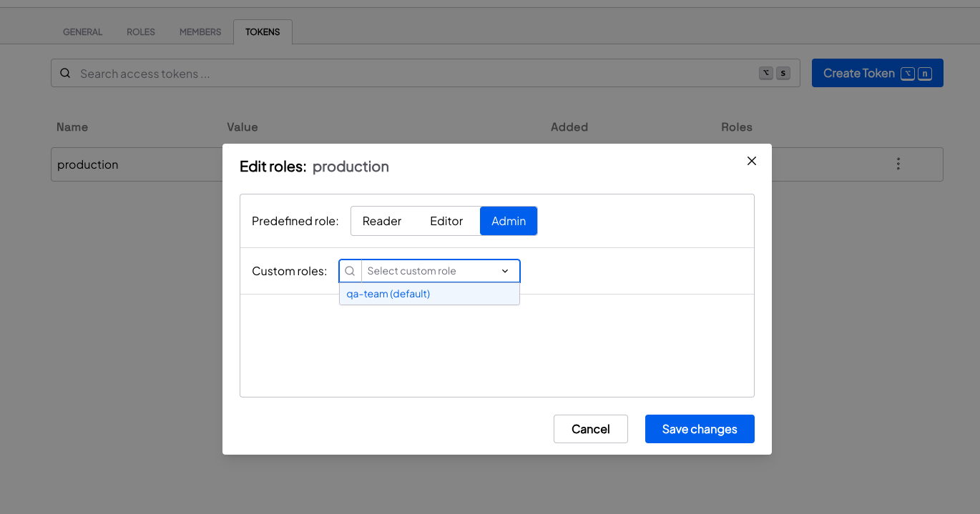Select the Admin predefined role
Screen dimensions: 980x514
[509, 221]
